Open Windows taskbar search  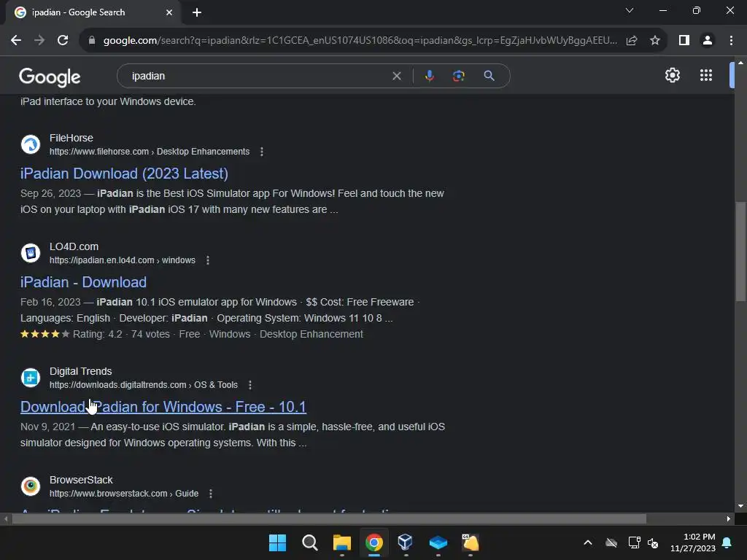click(x=309, y=542)
